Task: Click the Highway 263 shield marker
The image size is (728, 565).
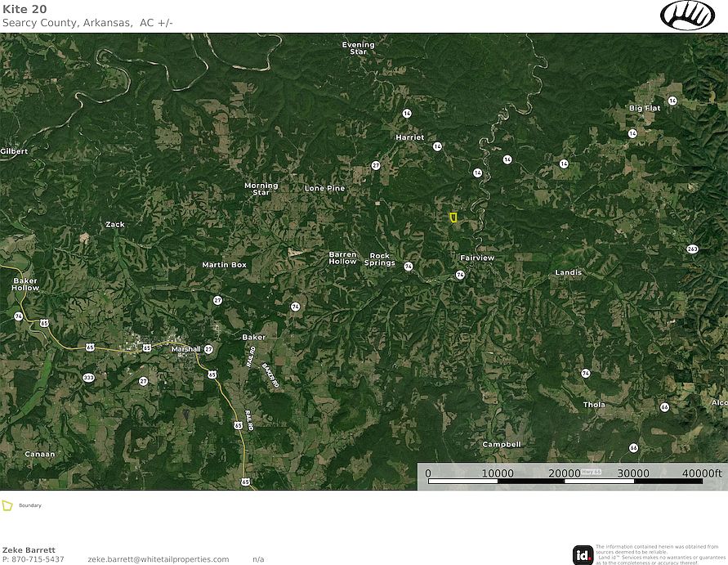Action: tap(693, 249)
